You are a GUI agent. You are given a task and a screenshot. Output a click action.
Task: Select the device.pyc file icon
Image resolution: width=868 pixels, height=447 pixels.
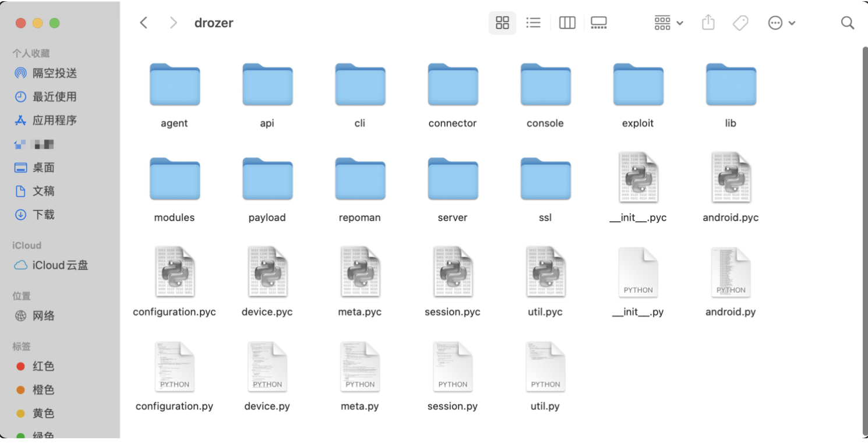(x=267, y=272)
